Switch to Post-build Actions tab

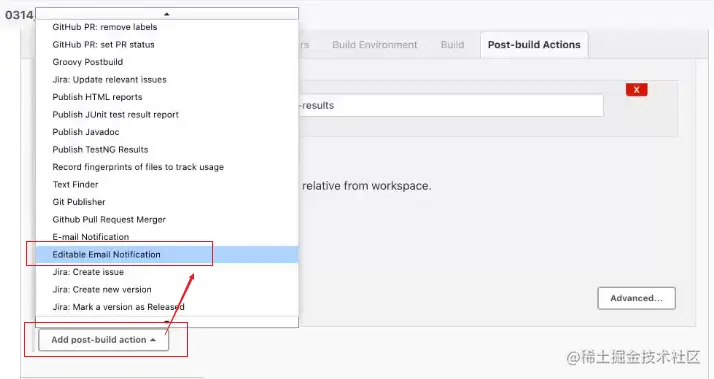(534, 45)
